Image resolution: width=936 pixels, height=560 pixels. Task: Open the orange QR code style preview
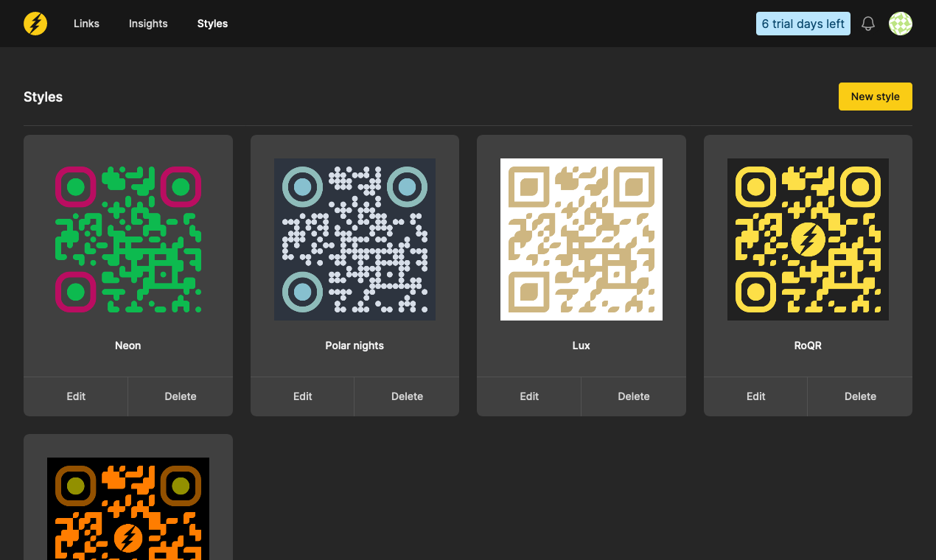click(x=128, y=508)
